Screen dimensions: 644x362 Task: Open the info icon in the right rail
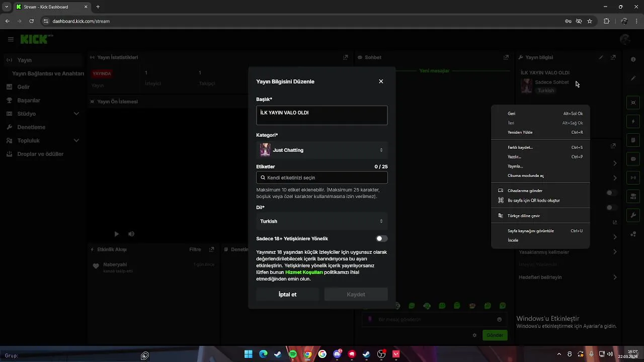pyautogui.click(x=633, y=59)
